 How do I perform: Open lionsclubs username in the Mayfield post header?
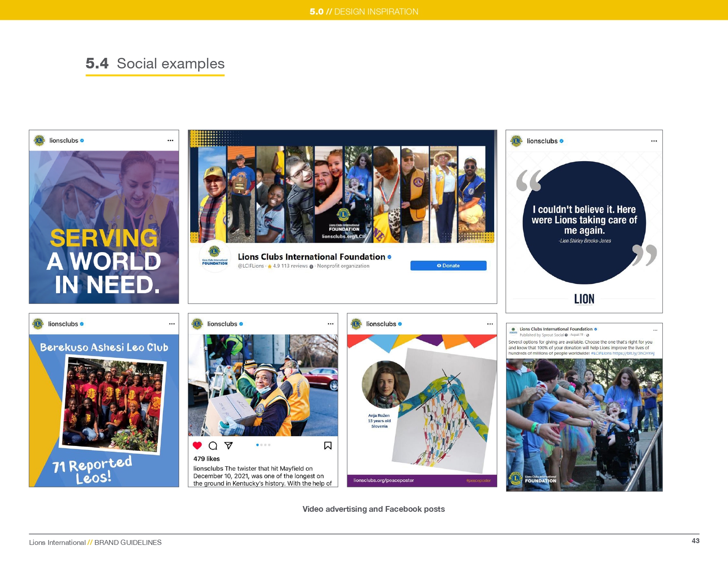(222, 324)
